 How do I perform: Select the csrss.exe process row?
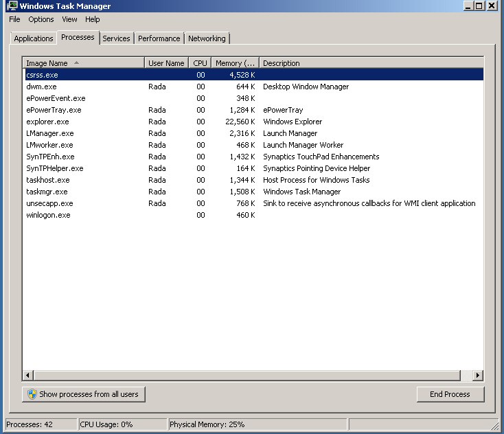253,75
